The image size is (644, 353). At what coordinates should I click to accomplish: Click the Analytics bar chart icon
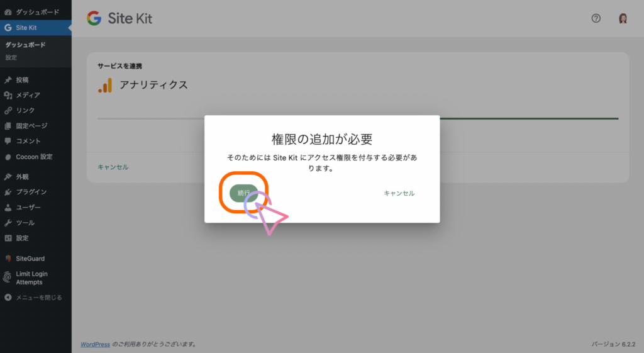point(104,86)
